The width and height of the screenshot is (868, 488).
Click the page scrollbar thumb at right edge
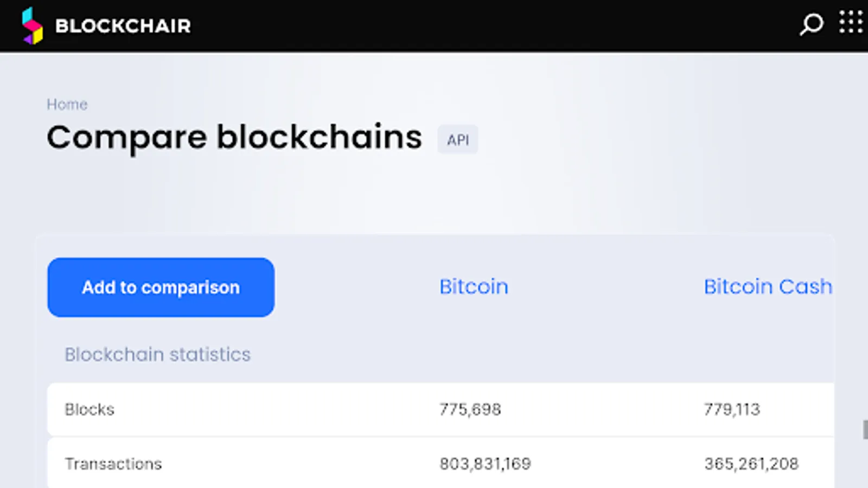[x=865, y=429]
